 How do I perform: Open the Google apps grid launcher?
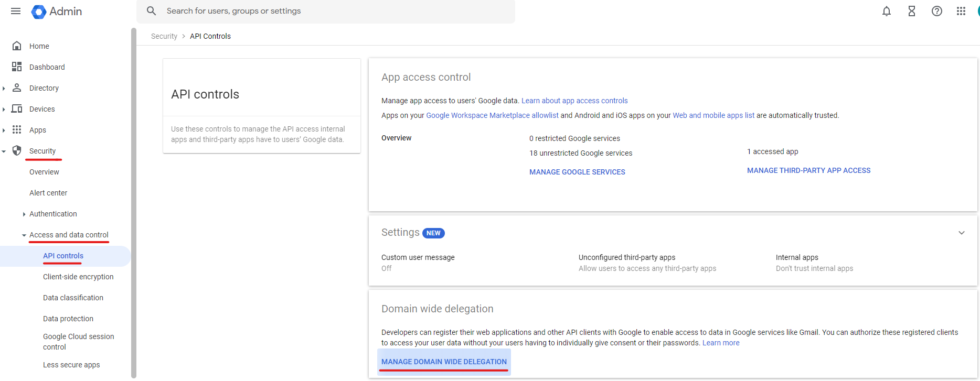pos(961,11)
